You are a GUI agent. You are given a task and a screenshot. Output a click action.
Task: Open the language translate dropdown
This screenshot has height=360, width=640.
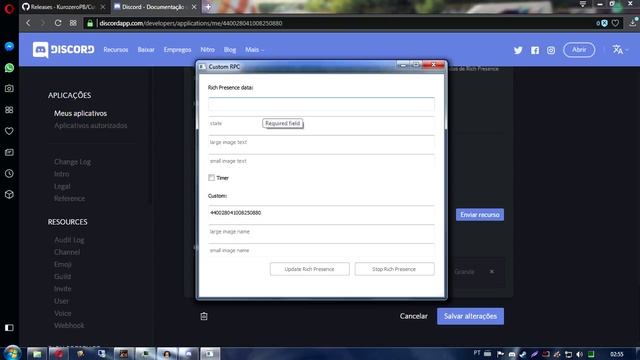point(620,50)
